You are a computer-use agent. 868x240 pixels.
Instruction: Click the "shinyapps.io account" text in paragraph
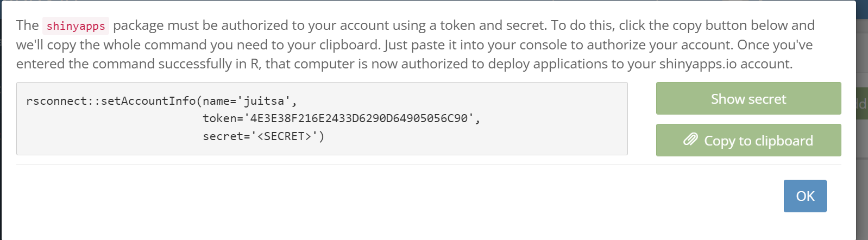(725, 64)
